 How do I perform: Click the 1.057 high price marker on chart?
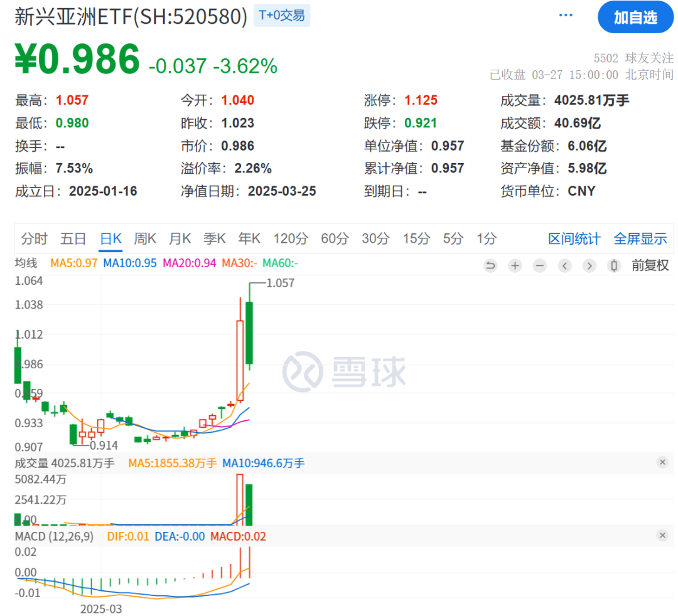tap(280, 284)
